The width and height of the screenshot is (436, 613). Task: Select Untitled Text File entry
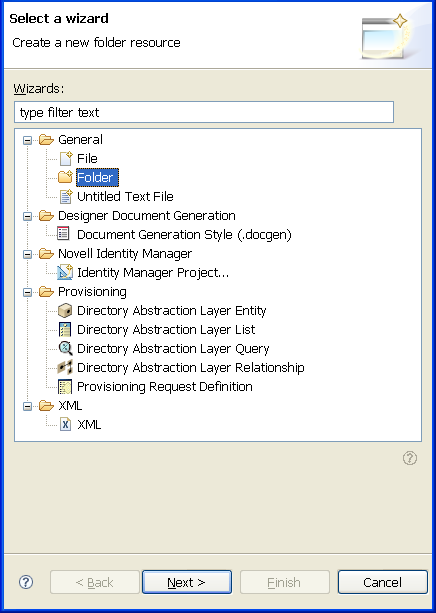tap(125, 196)
